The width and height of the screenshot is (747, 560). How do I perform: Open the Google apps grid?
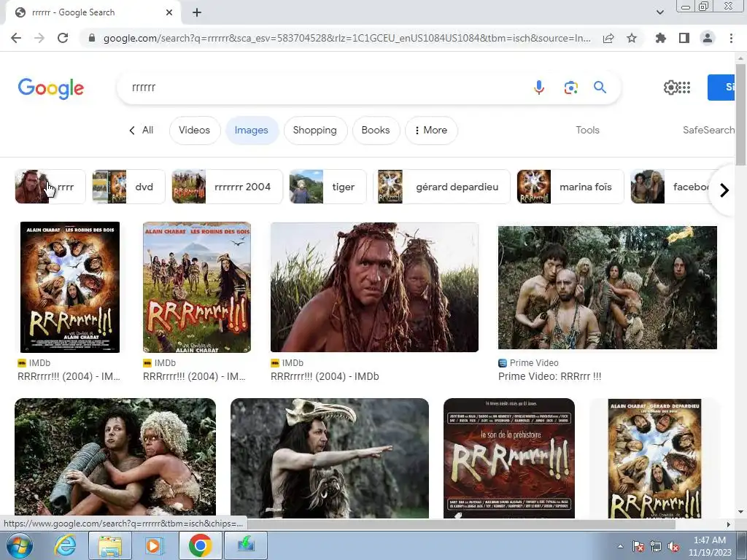pos(684,87)
